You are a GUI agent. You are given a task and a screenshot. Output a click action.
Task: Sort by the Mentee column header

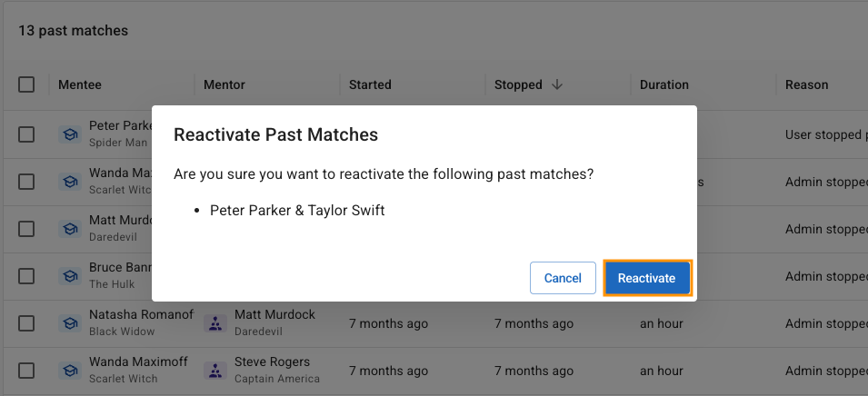click(x=80, y=84)
